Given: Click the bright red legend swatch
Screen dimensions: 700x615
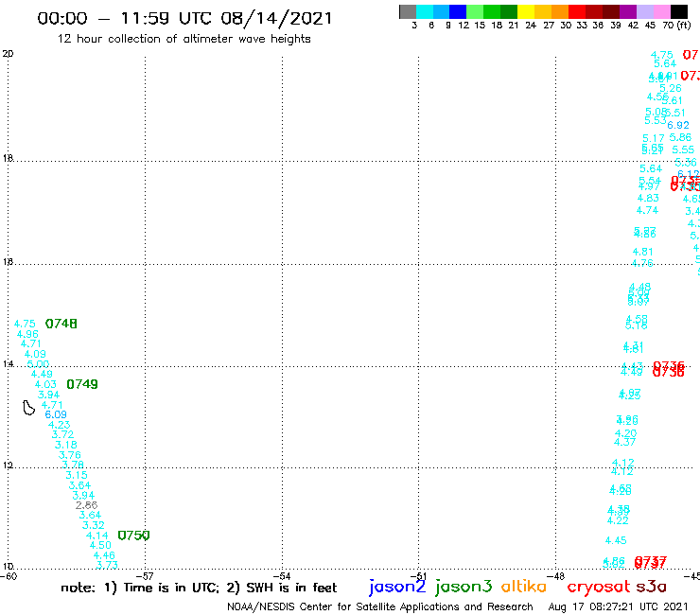Looking at the screenshot, I should coord(577,11).
